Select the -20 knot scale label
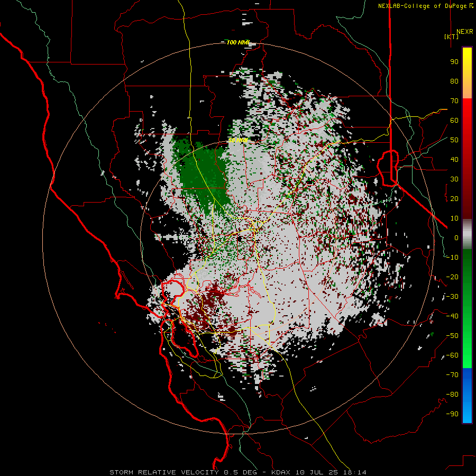Screen dimensions: 476x476 pos(452,277)
